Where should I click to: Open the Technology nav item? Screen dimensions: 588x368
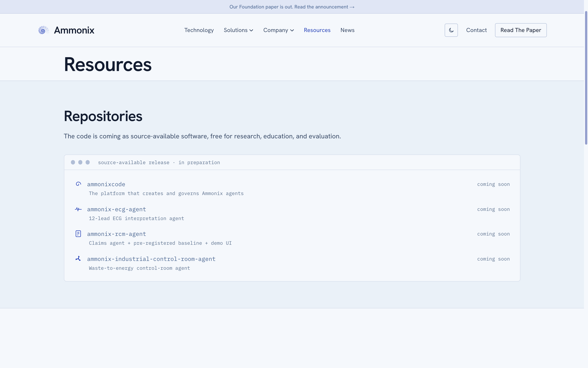(199, 30)
